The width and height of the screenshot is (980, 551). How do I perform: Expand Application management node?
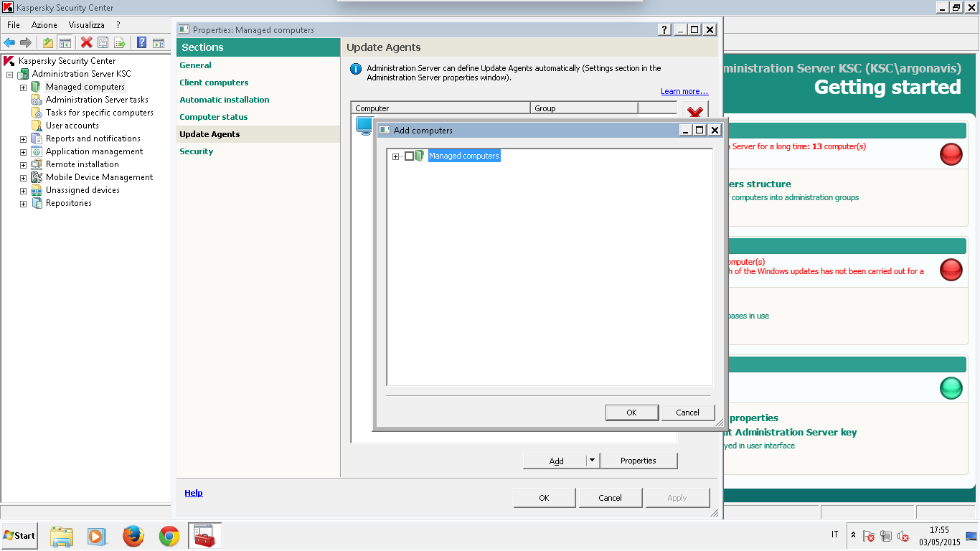(23, 152)
